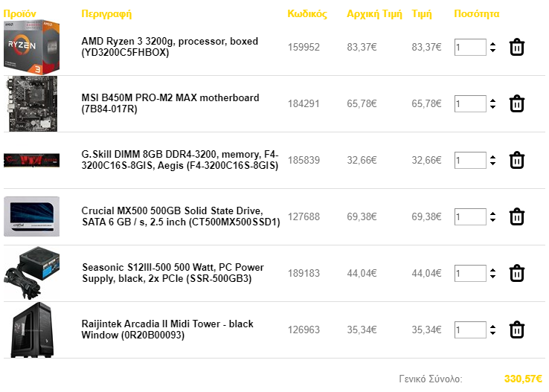
Task: Select the quantity box for the Crucial MX500
Action: 470,216
